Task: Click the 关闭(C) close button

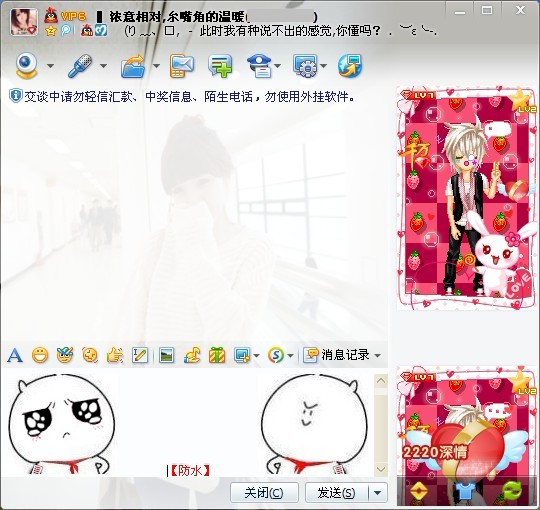Action: (264, 493)
